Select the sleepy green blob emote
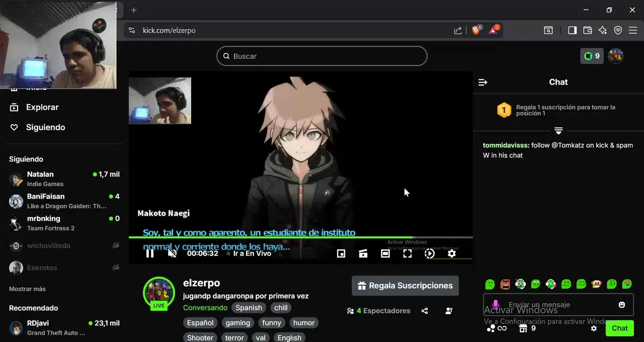The image size is (644, 342). point(490,284)
